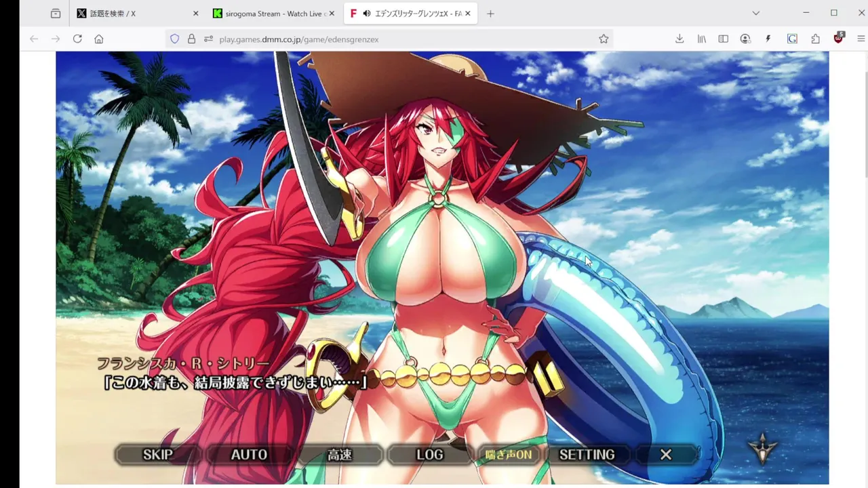Enable AUTO dialogue advance
This screenshot has height=488, width=868.
249,455
